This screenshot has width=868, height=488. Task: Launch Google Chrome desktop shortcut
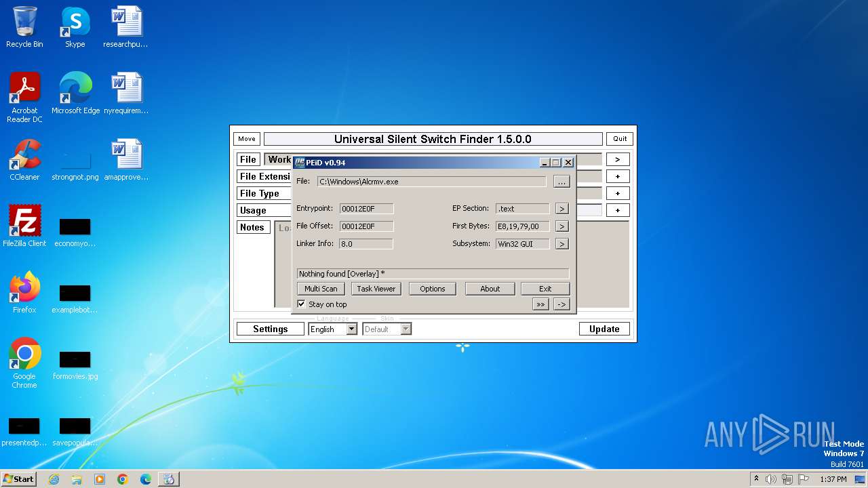pos(24,363)
